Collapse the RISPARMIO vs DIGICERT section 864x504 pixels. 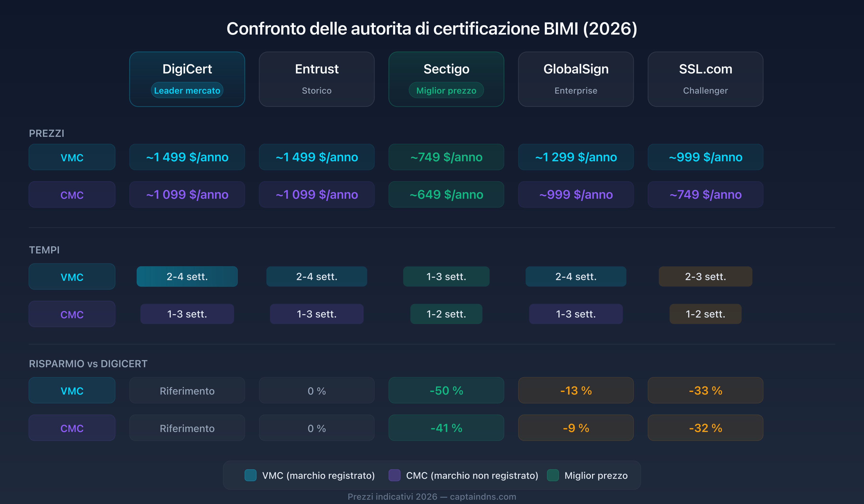pyautogui.click(x=88, y=363)
